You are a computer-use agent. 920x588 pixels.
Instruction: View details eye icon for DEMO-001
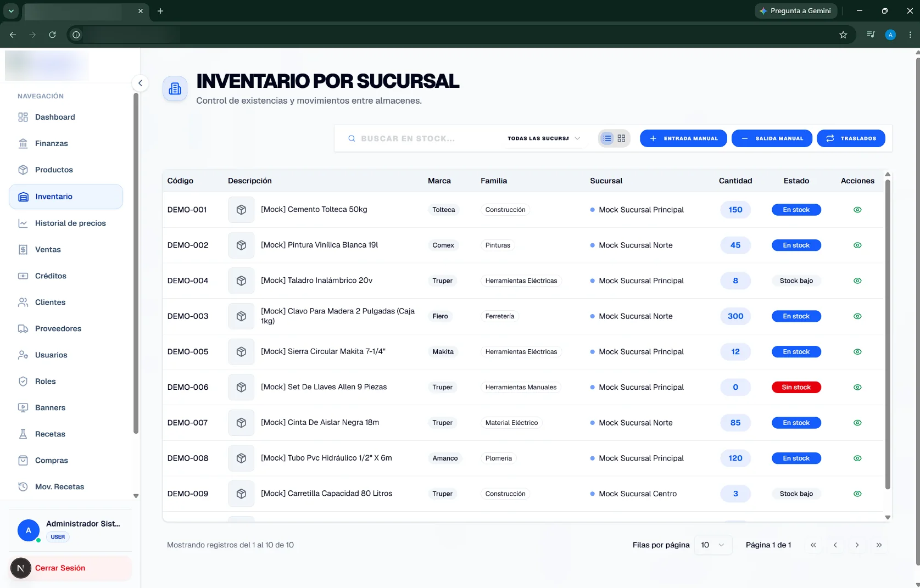(857, 210)
